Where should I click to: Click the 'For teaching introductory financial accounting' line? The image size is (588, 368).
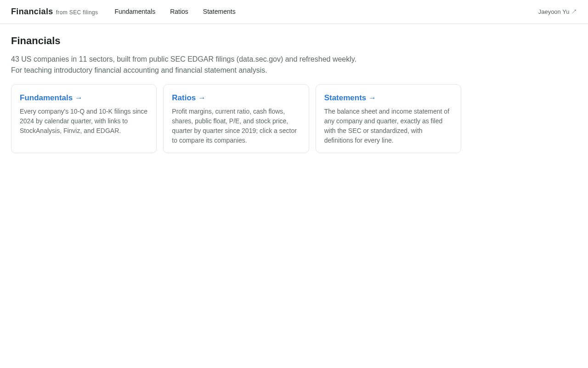[139, 70]
